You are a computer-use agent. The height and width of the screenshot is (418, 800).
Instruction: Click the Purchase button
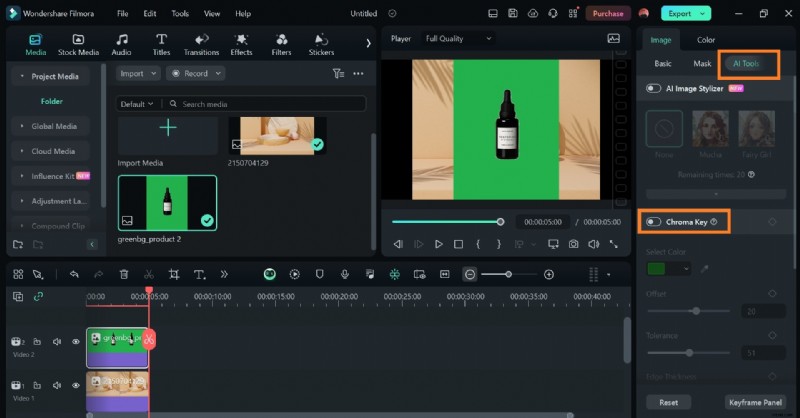click(608, 14)
